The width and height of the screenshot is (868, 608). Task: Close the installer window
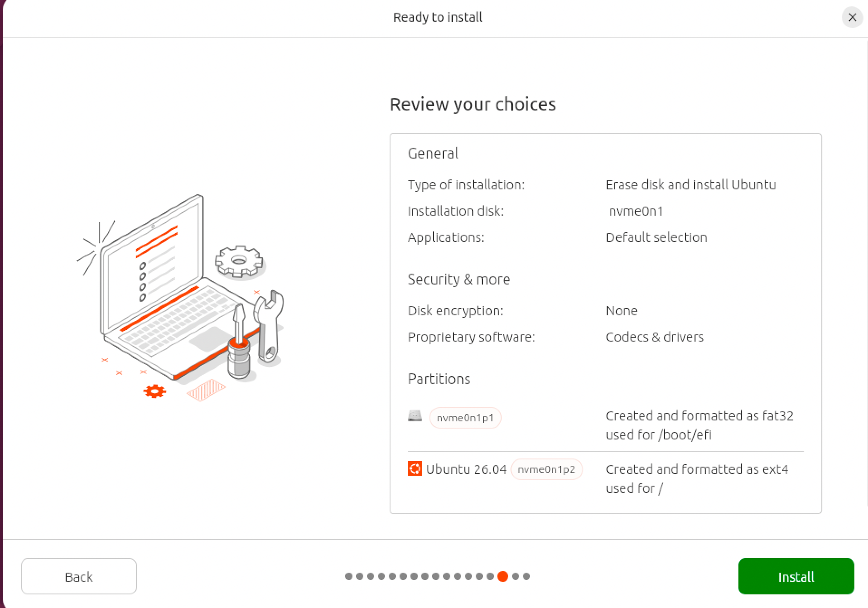coord(852,17)
